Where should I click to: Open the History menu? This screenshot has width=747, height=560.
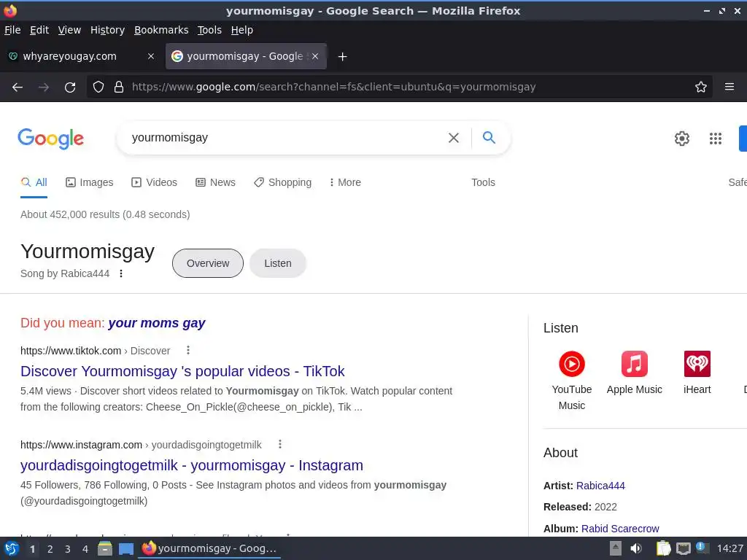point(107,30)
